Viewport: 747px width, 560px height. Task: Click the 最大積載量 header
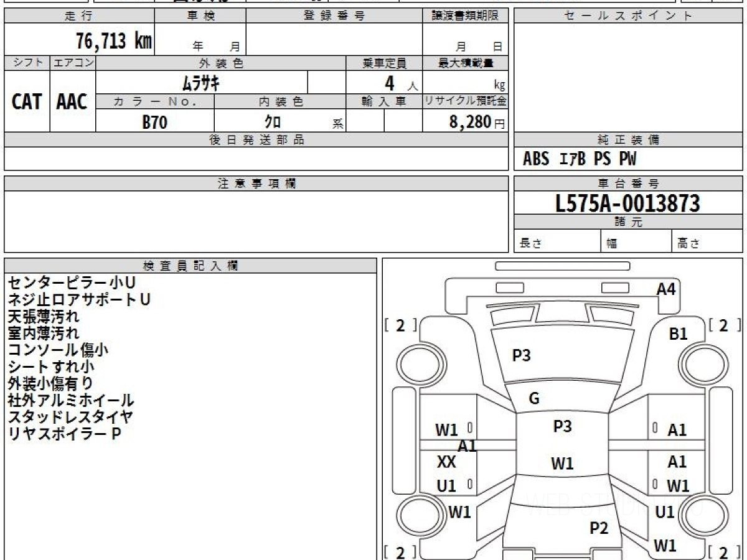(x=465, y=63)
